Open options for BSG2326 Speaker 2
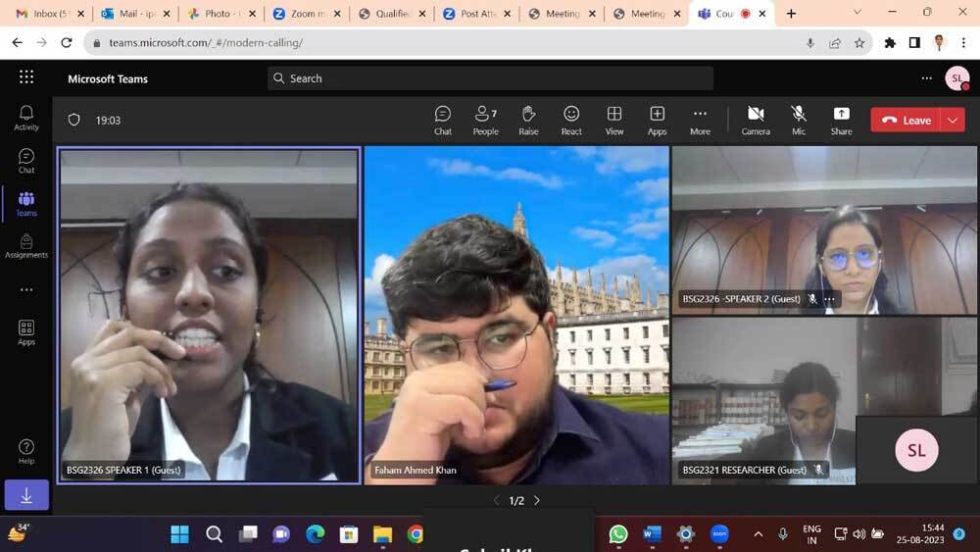This screenshot has width=980, height=552. pyautogui.click(x=830, y=299)
